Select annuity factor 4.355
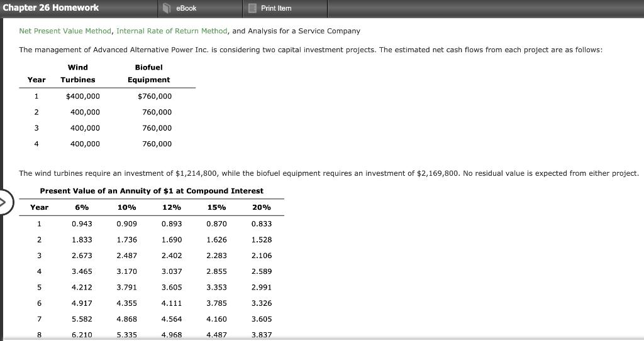644x341 pixels. pyautogui.click(x=126, y=304)
